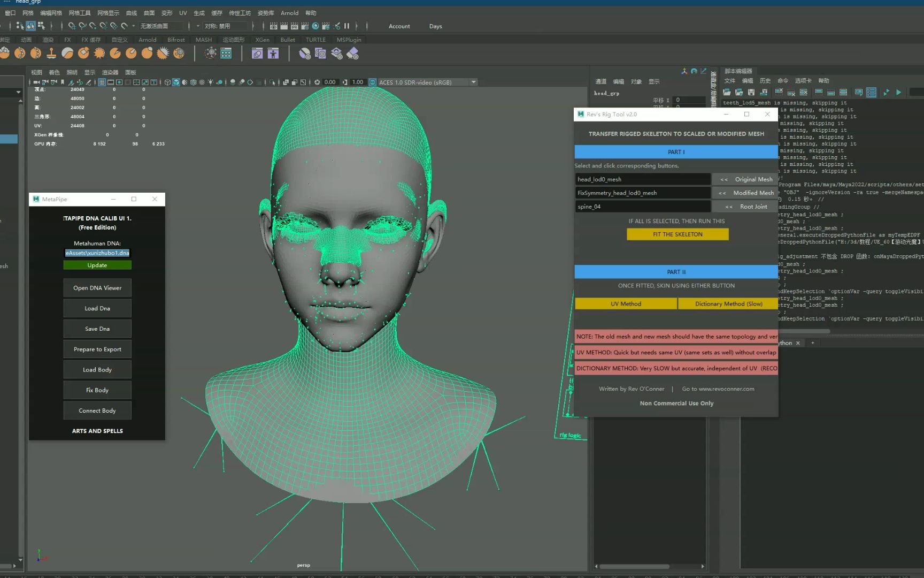Click the purple character figure shelf icon

(273, 54)
